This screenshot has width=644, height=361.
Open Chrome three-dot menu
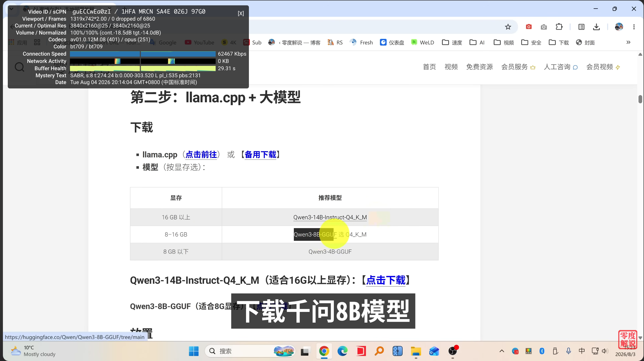(x=634, y=27)
